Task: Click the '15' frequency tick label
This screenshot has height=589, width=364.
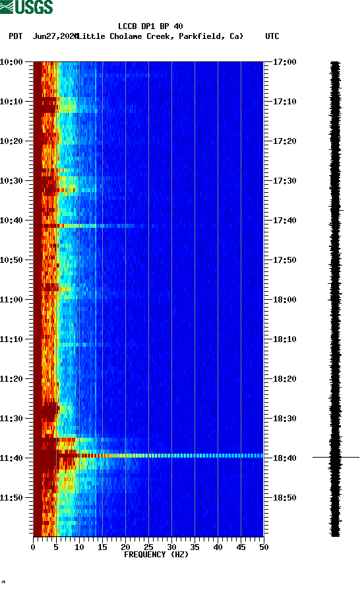Action: tap(102, 547)
